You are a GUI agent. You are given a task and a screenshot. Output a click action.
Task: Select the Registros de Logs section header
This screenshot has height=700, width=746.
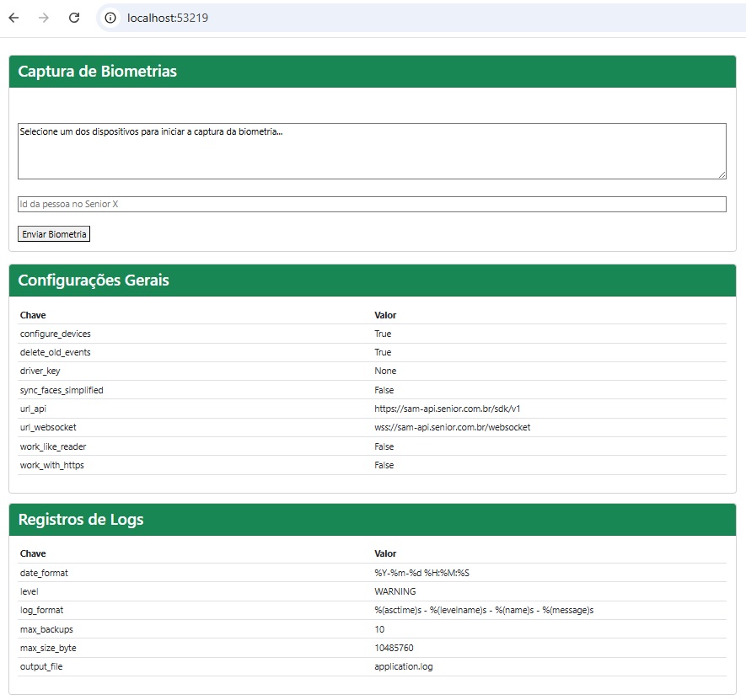point(81,519)
